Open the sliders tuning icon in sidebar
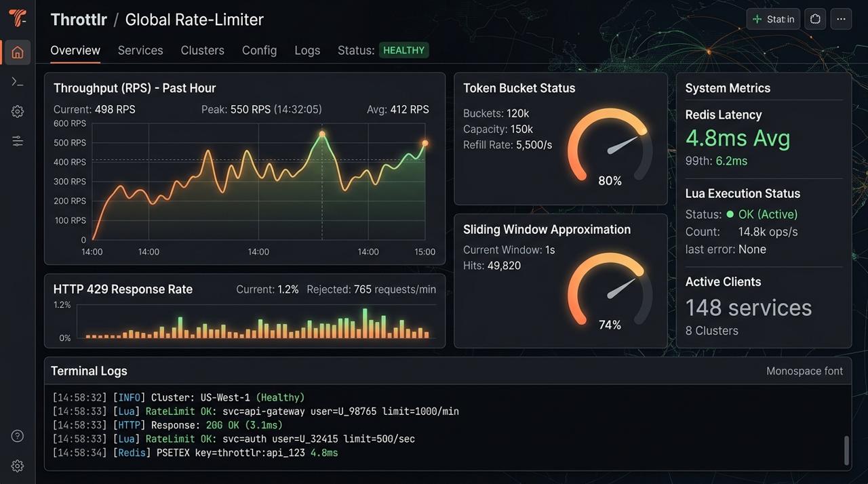This screenshot has width=868, height=484. point(18,141)
